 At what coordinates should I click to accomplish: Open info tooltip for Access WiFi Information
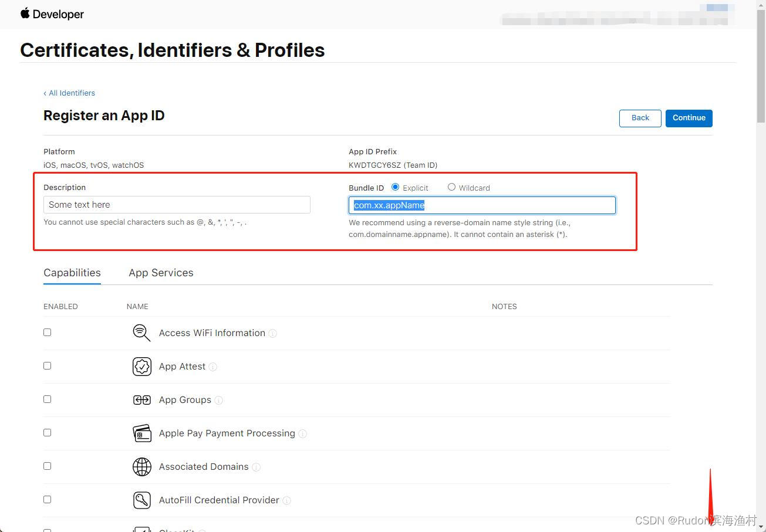click(273, 333)
